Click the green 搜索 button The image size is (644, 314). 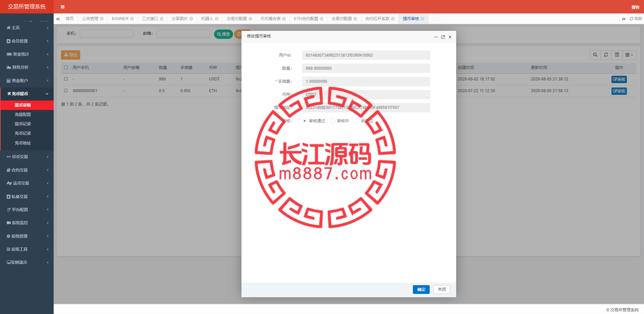click(223, 34)
